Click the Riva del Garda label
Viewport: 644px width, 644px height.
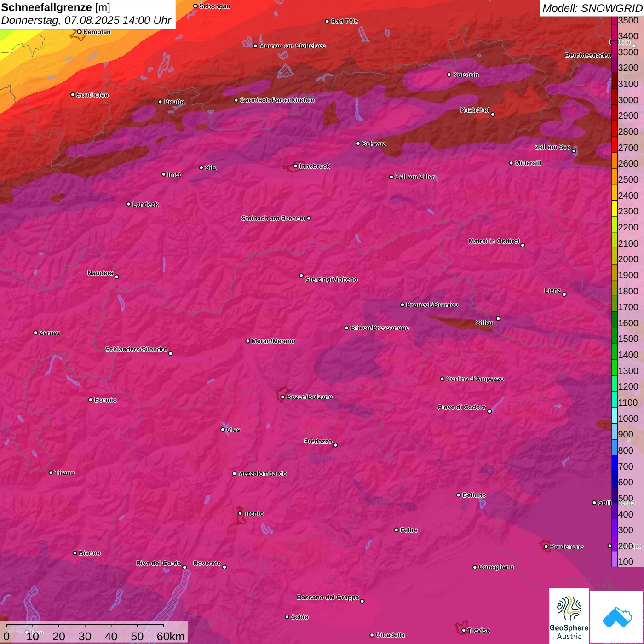pyautogui.click(x=159, y=563)
